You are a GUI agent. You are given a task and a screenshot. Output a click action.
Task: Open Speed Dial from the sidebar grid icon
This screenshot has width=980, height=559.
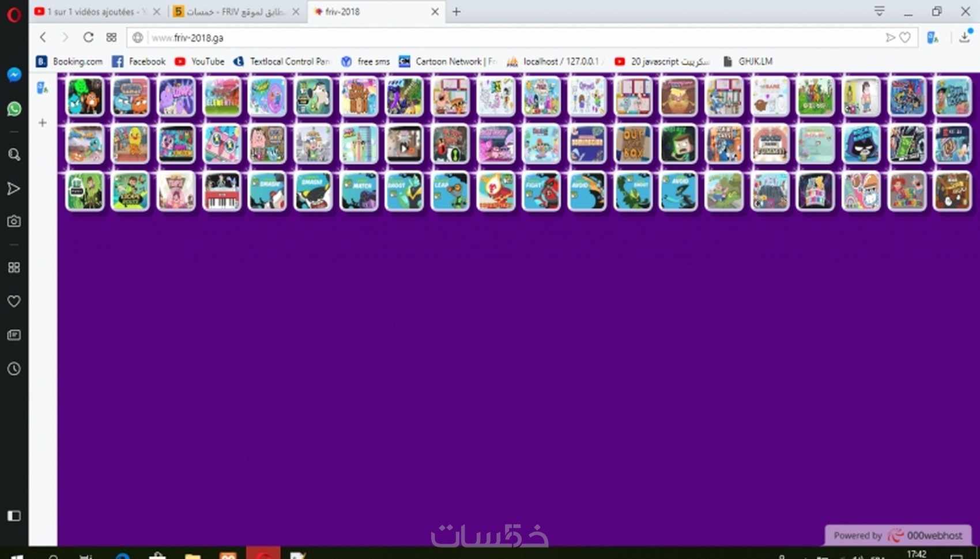tap(14, 267)
